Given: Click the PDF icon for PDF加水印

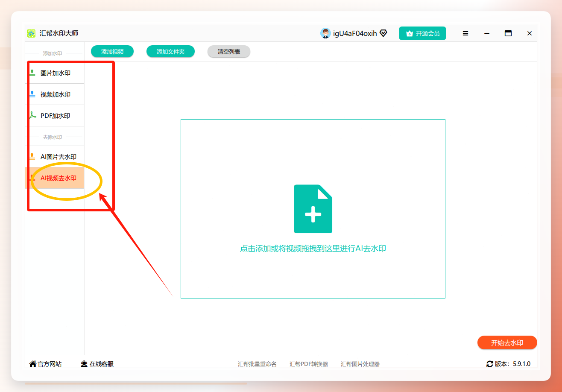Looking at the screenshot, I should (32, 116).
